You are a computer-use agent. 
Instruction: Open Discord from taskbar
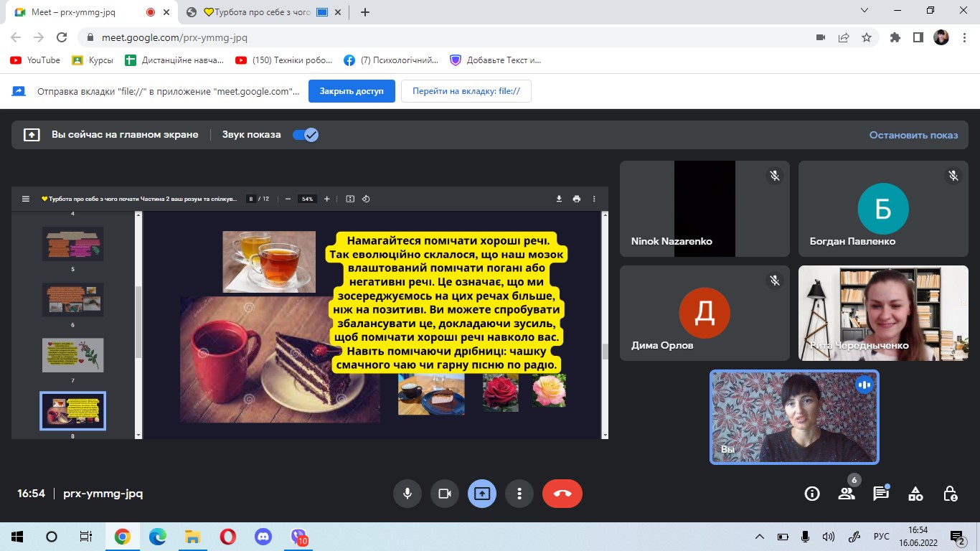(263, 537)
